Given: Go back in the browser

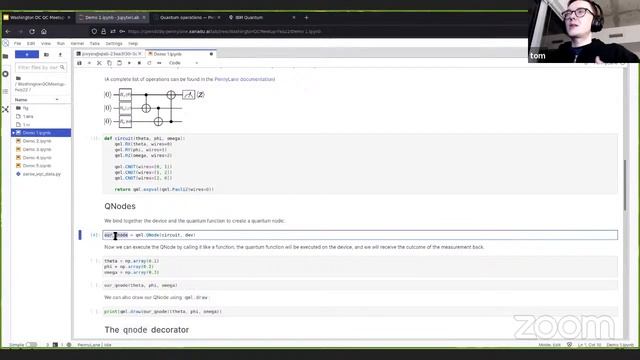Looking at the screenshot, I should pos(8,31).
